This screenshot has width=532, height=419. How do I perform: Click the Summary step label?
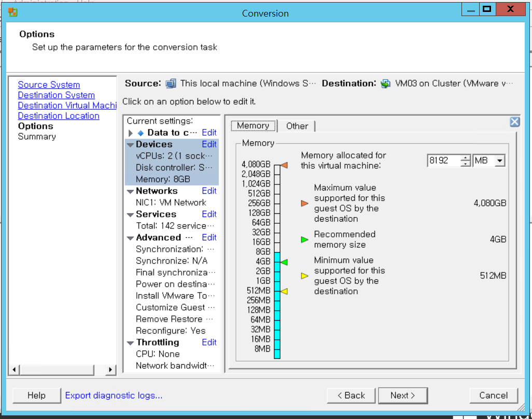click(37, 137)
